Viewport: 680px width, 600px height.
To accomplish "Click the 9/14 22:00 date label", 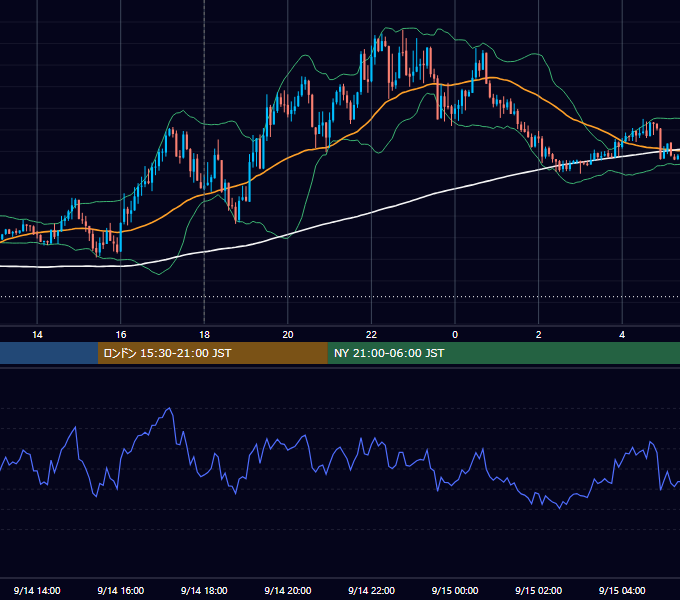I will coord(371,590).
